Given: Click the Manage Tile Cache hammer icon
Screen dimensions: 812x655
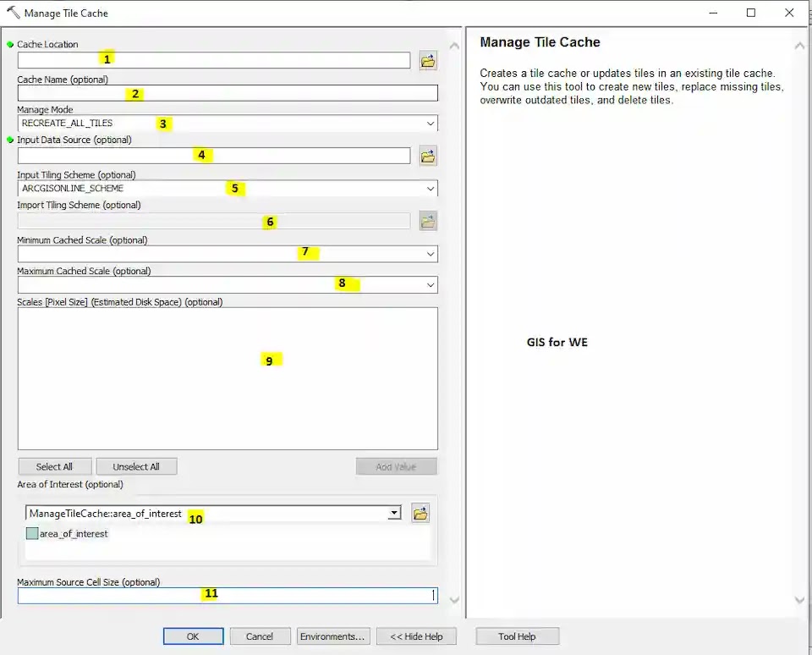Looking at the screenshot, I should pyautogui.click(x=13, y=13).
